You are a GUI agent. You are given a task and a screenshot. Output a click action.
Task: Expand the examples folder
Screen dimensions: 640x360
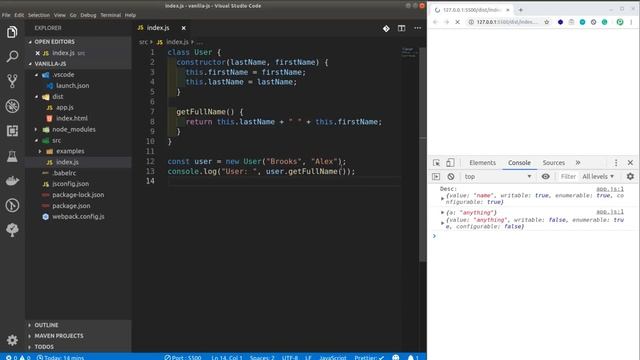(40, 151)
